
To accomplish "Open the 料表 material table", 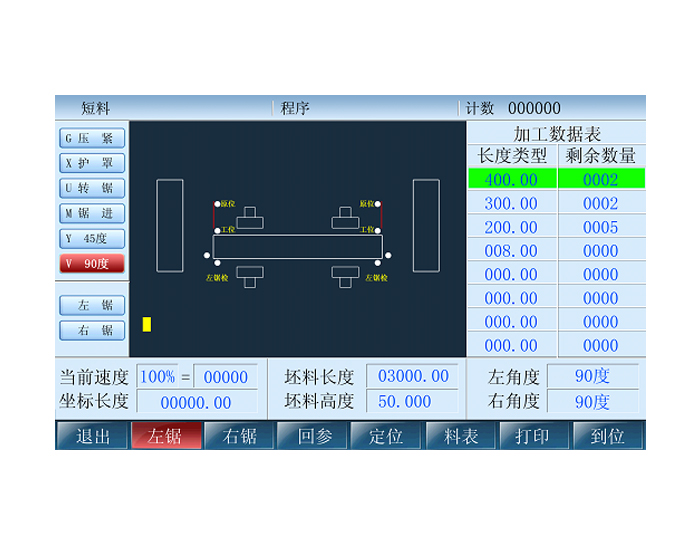I will point(461,436).
